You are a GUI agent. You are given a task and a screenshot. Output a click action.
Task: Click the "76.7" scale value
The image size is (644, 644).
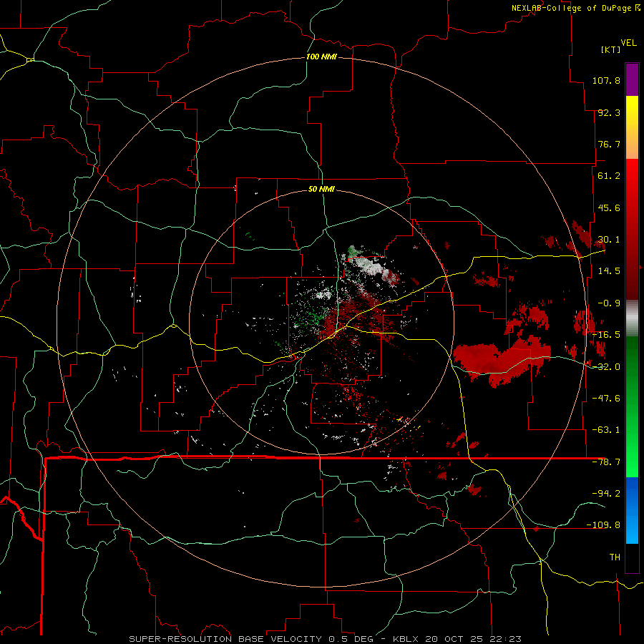tap(609, 144)
